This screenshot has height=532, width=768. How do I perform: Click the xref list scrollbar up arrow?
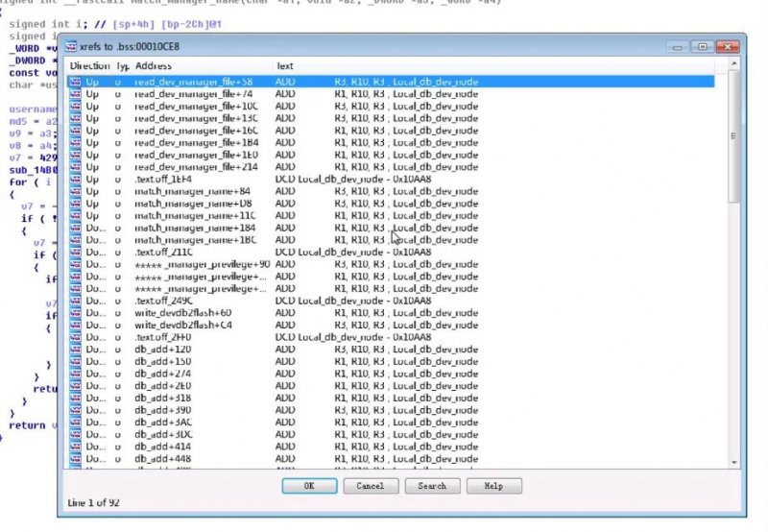733,64
